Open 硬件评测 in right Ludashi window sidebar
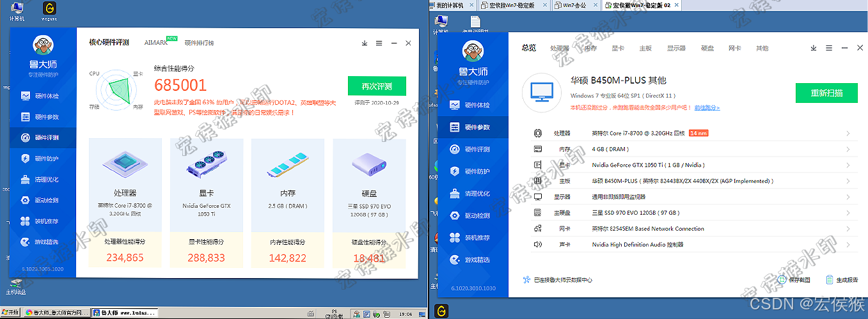868x319 pixels. pos(473,149)
